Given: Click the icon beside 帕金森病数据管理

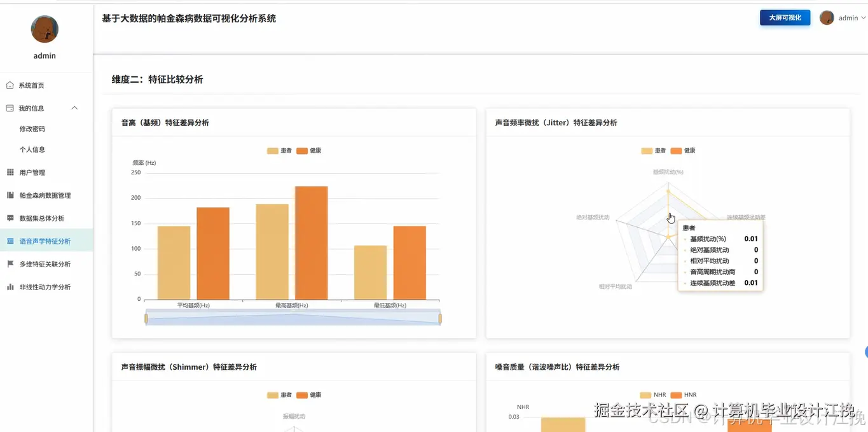Looking at the screenshot, I should 10,195.
